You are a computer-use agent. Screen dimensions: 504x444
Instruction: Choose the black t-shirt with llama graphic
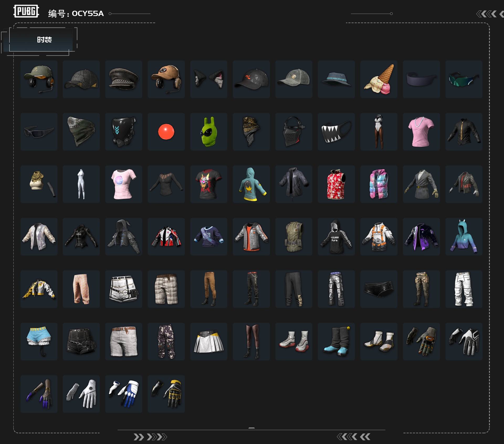[x=209, y=184]
